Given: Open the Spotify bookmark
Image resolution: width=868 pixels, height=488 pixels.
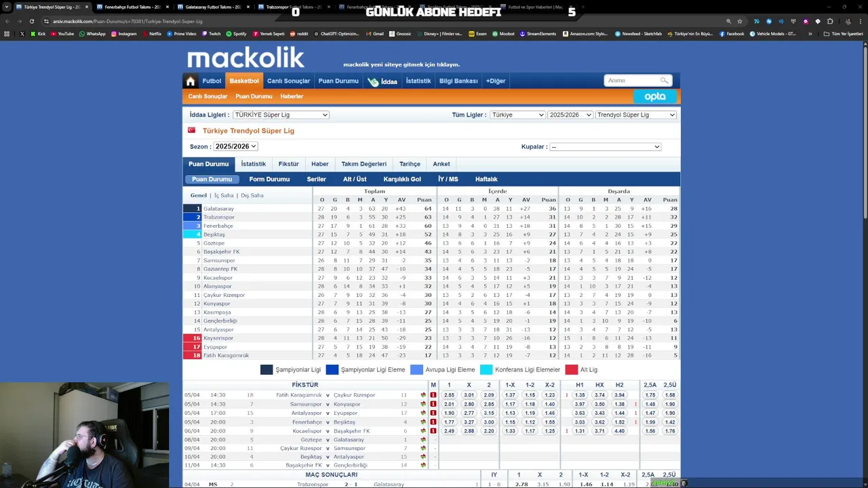Looking at the screenshot, I should pos(237,34).
